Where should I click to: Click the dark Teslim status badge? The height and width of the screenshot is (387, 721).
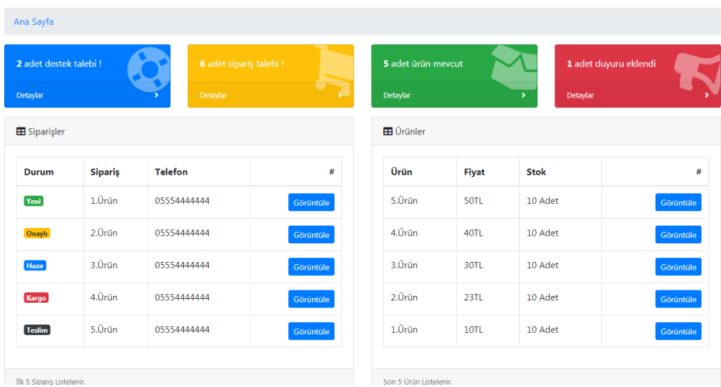(37, 330)
